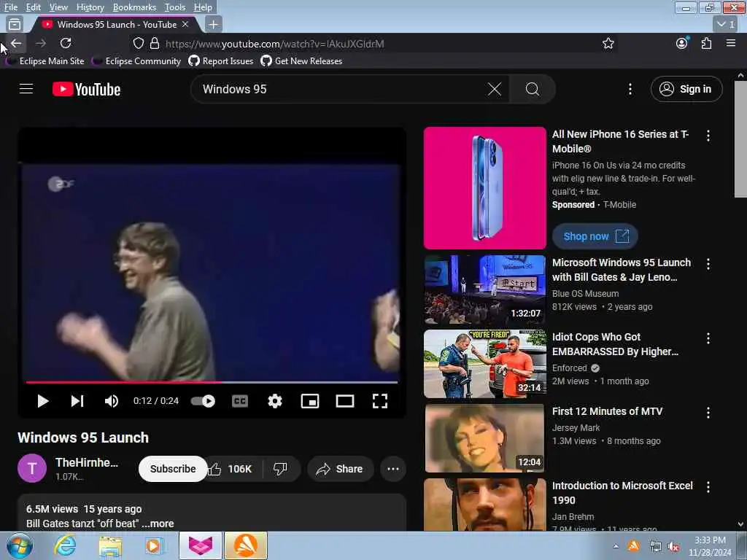
Task: Click Shop now on T-Mobile ad
Action: click(595, 236)
